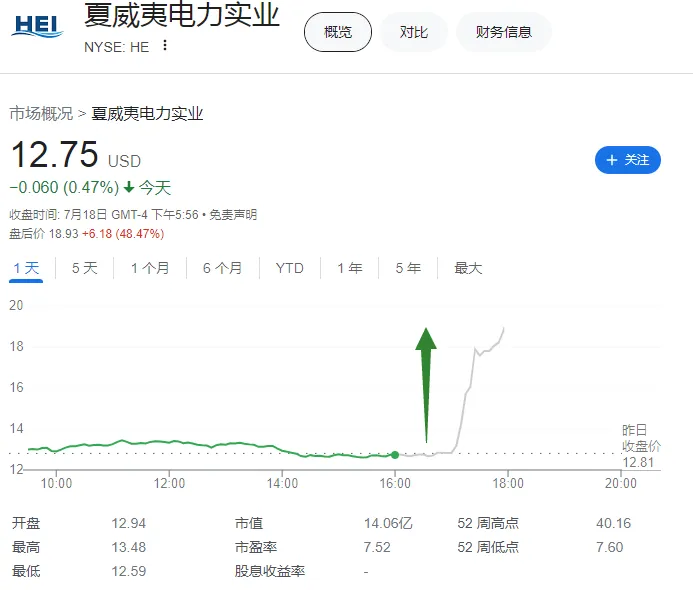Open the 财务信息 financials tab
The image size is (693, 590).
tap(504, 32)
